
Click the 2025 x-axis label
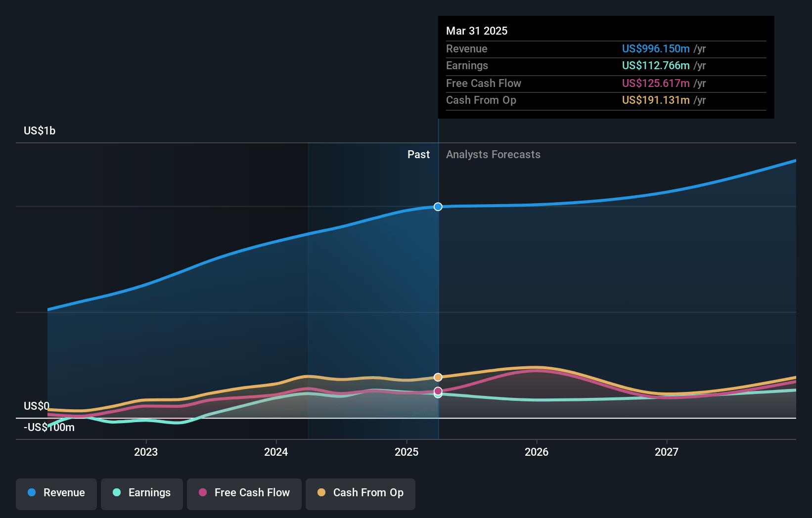[406, 452]
